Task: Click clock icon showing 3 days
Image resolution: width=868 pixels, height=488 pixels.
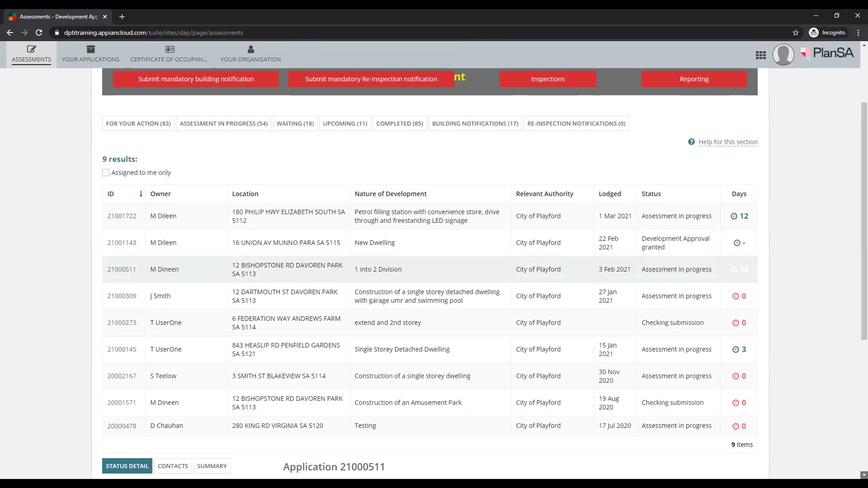Action: (x=735, y=350)
